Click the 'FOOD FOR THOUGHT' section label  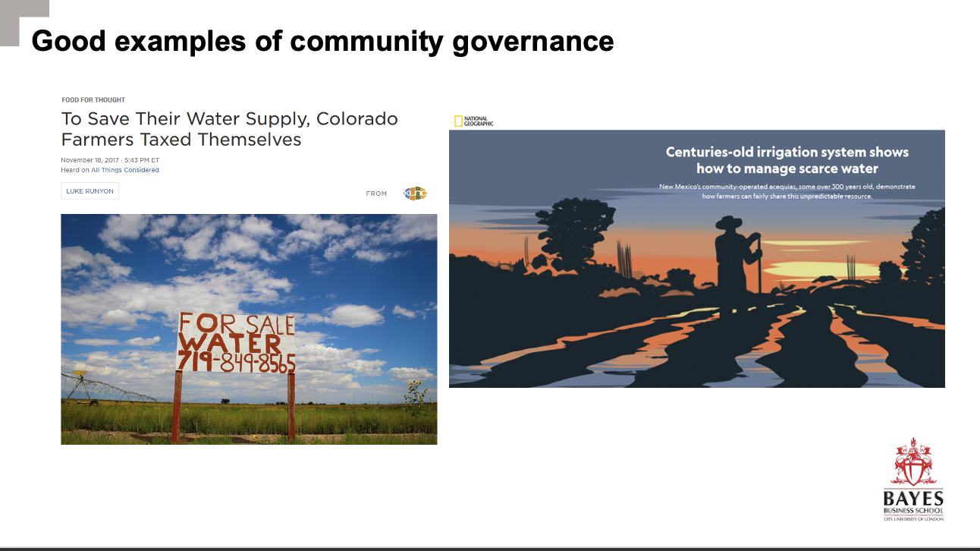pyautogui.click(x=93, y=100)
